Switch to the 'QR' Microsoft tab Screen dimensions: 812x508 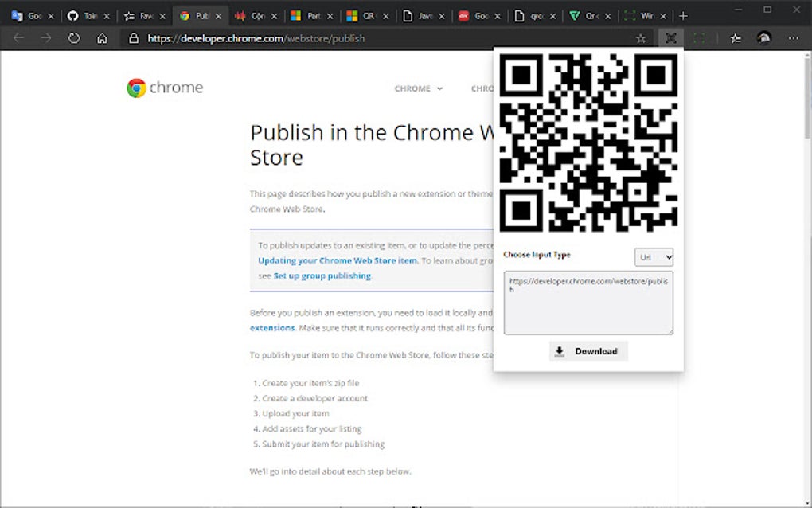click(368, 16)
